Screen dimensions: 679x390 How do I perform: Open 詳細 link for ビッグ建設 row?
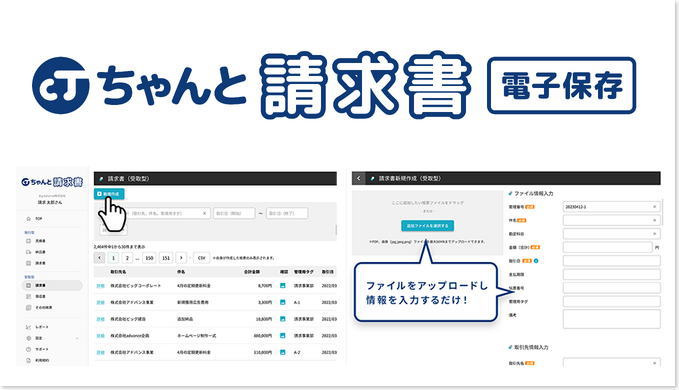[100, 319]
